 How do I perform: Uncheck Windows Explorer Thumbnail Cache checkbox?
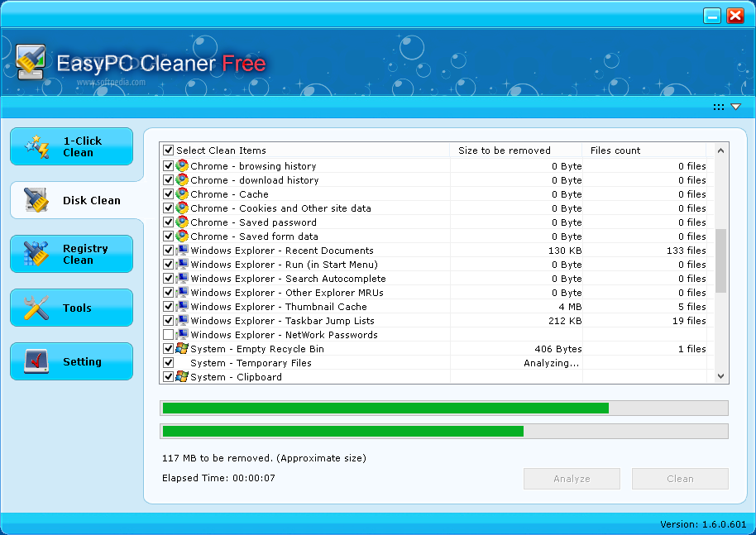pyautogui.click(x=168, y=306)
